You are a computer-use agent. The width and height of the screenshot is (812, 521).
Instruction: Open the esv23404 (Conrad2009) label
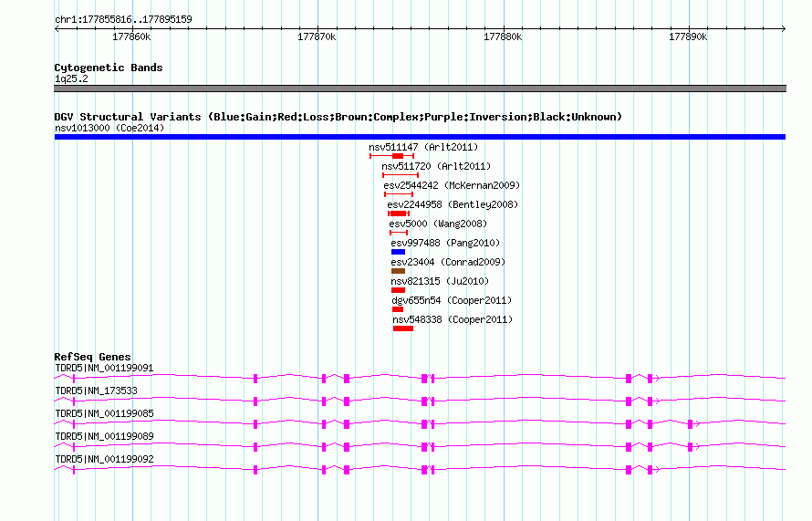[x=448, y=262]
